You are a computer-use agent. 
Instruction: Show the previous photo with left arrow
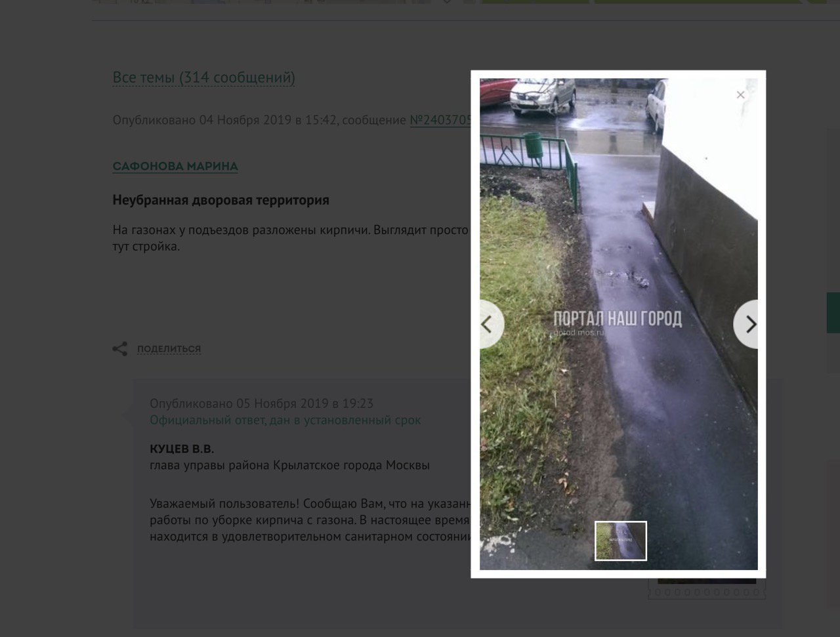click(491, 324)
